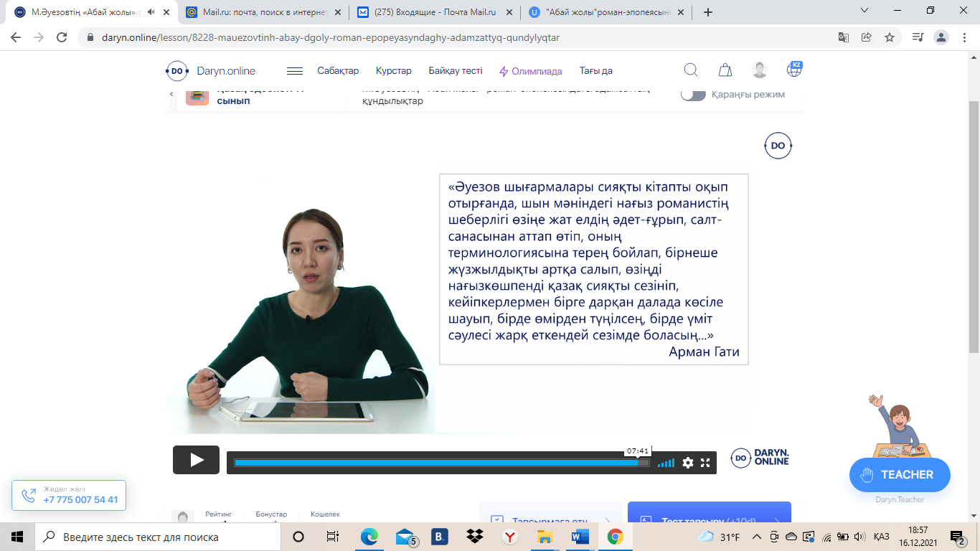This screenshot has height=551, width=980.
Task: Toggle the Қараңғы режим dark mode switch
Action: pos(693,94)
